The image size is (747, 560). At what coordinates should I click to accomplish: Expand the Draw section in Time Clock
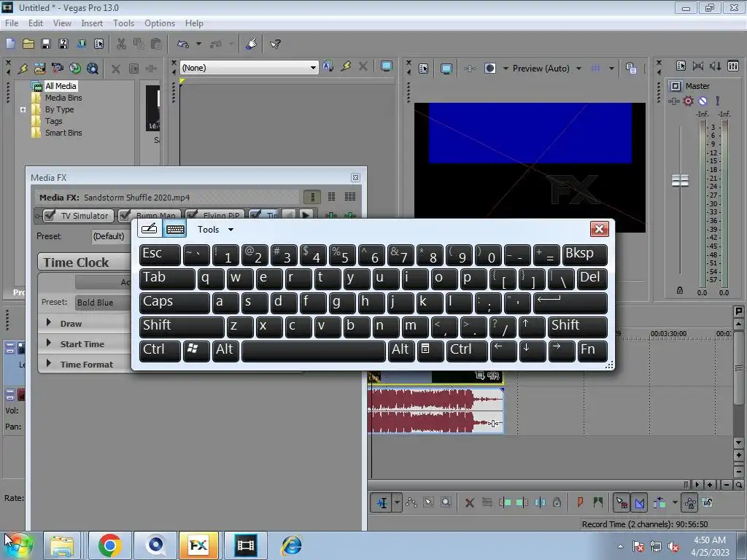49,322
